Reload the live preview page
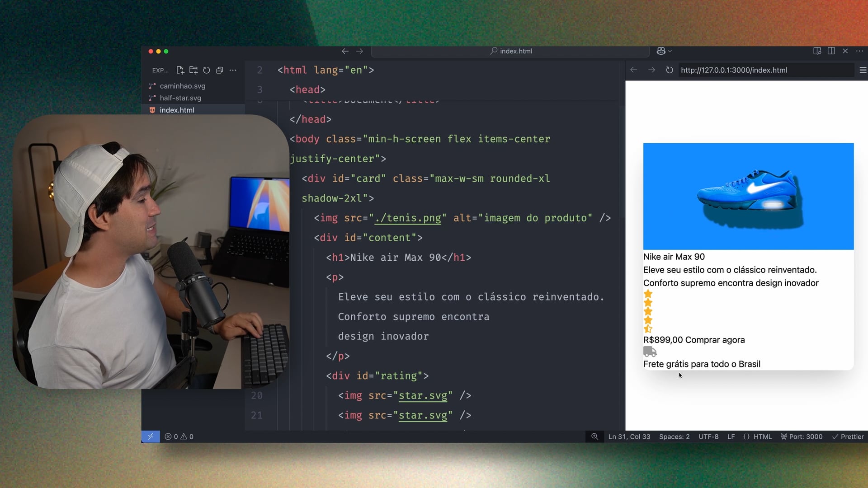The image size is (868, 488). pos(669,70)
